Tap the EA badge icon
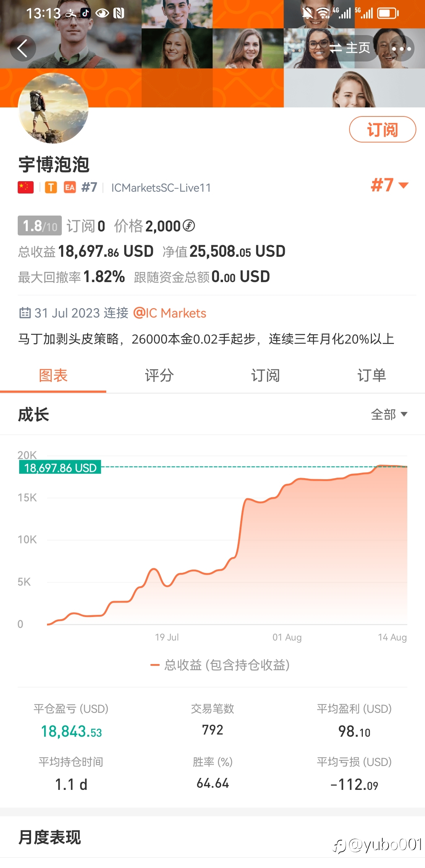The width and height of the screenshot is (425, 868). coord(70,187)
